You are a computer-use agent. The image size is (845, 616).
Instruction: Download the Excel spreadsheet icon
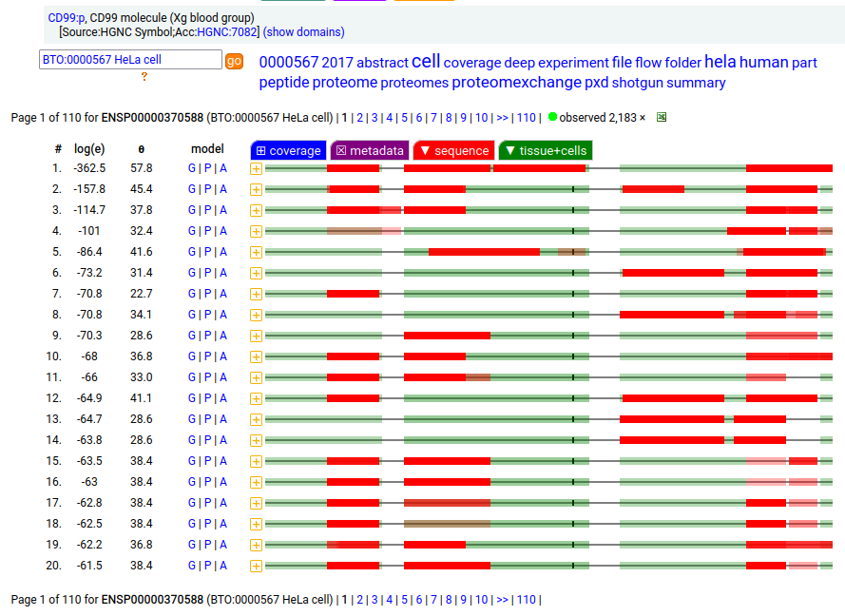pos(662,117)
